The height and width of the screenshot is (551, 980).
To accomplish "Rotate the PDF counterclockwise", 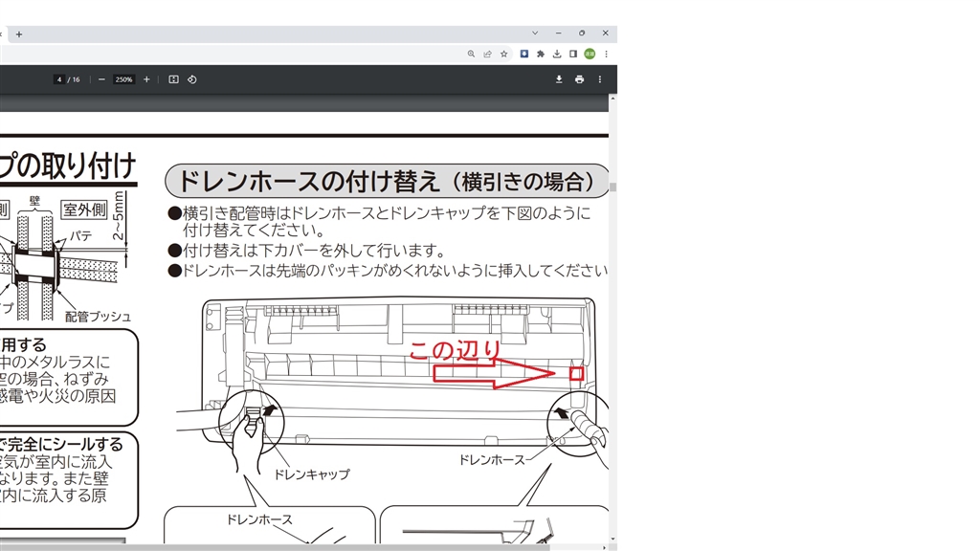I will 191,79.
